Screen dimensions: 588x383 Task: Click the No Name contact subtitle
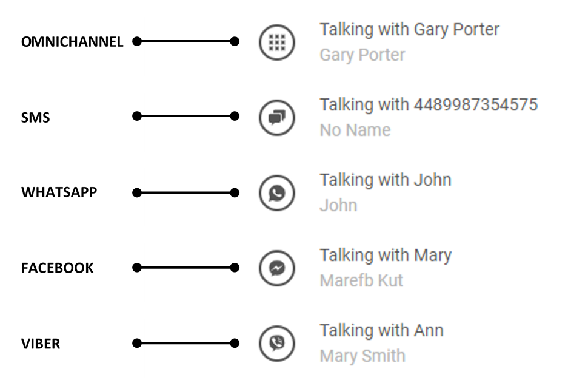click(355, 130)
